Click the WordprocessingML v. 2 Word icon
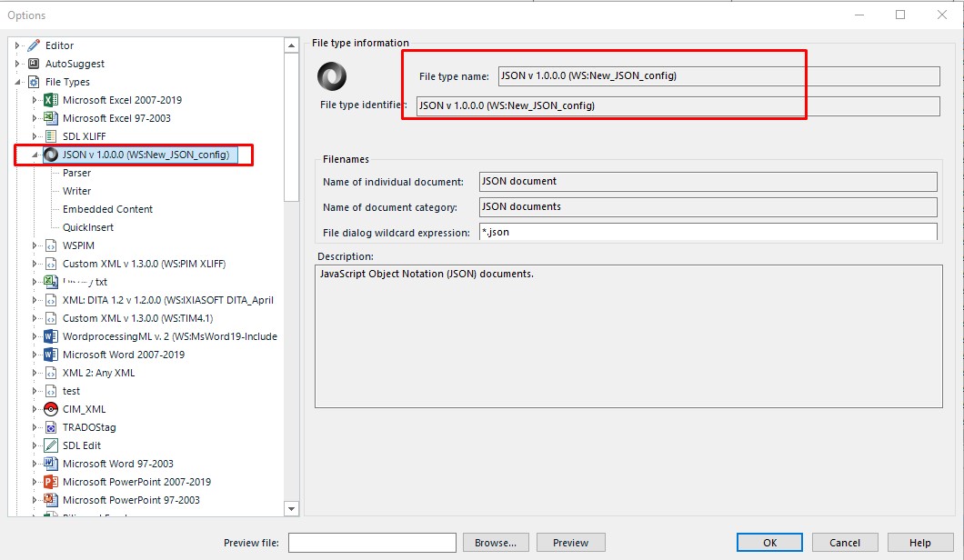Viewport: 964px width, 560px height. pos(51,337)
